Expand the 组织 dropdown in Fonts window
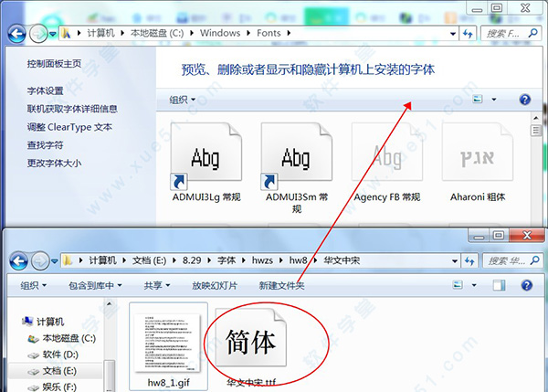The height and width of the screenshot is (392, 548). [183, 100]
